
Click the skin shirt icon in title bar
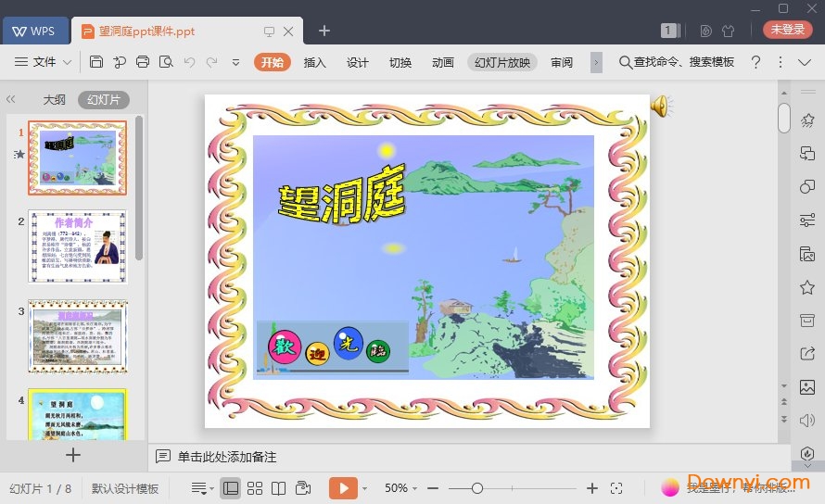click(729, 31)
